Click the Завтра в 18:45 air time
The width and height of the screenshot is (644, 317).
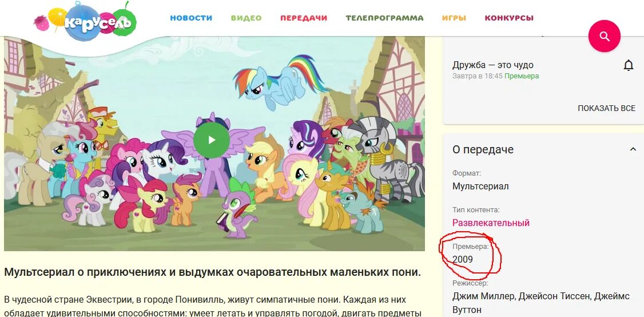coord(477,76)
